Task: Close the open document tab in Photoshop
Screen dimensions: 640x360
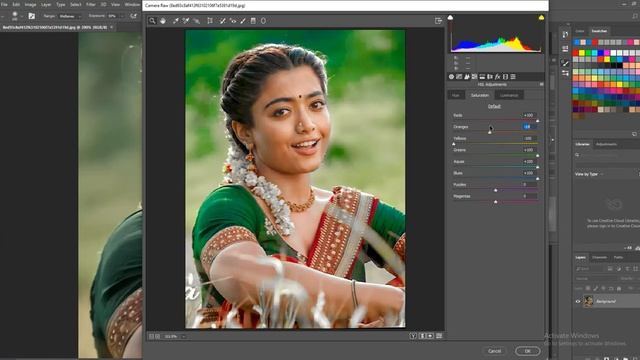Action: (111, 27)
